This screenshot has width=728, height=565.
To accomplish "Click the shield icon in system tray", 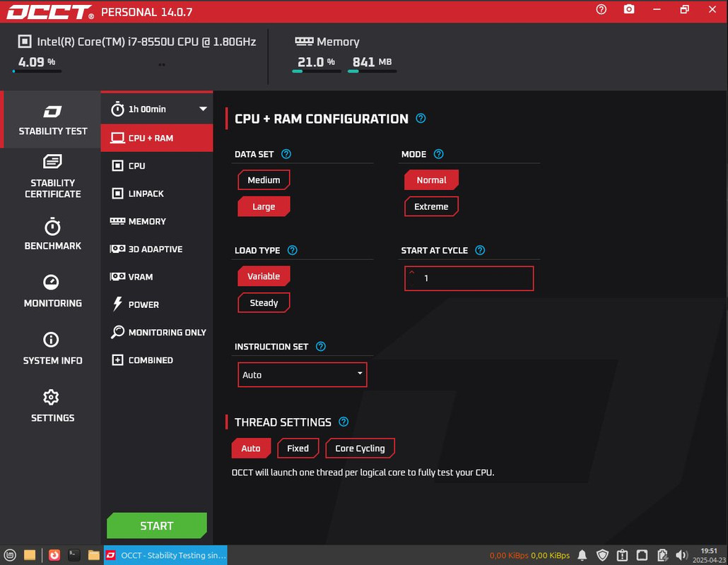I will (602, 555).
